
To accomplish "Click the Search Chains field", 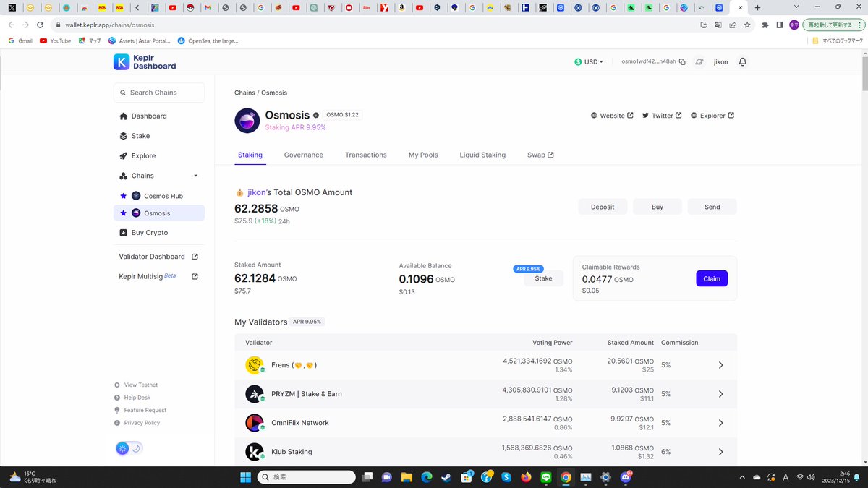I will [x=159, y=93].
